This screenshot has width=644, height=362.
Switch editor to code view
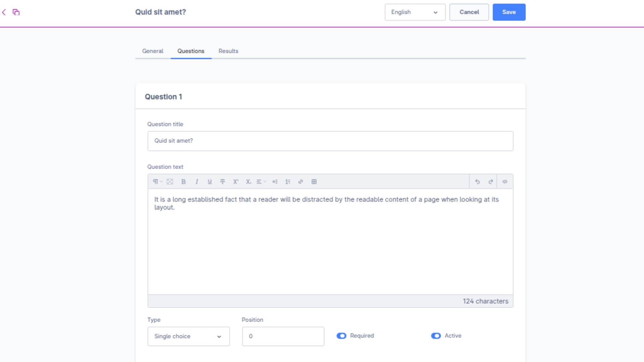505,182
